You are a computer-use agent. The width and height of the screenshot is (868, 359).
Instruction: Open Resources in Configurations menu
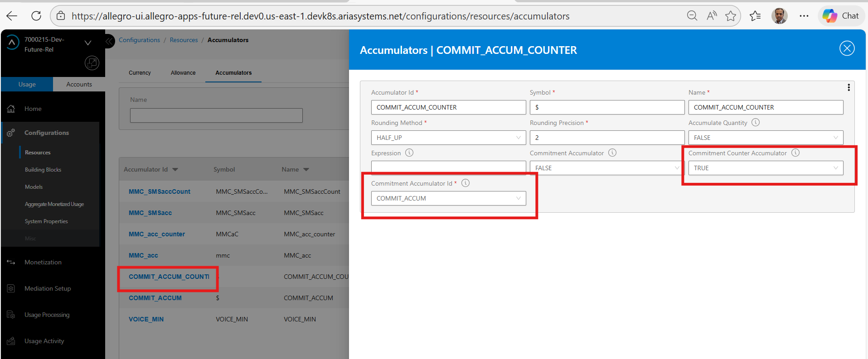38,153
